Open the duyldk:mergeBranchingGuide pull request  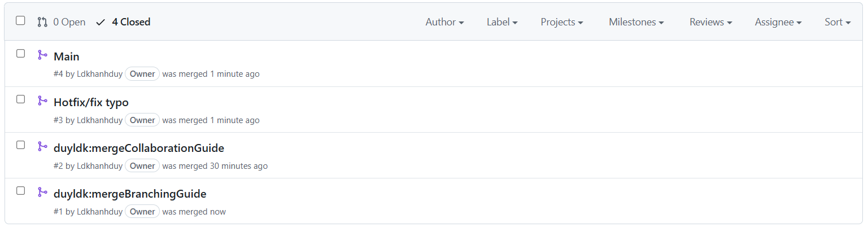[130, 194]
